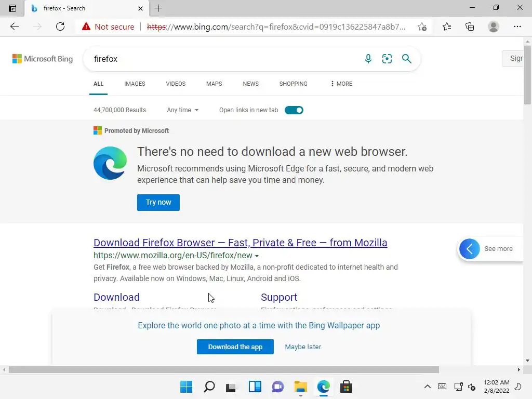Open the Any time filter dropdown
Image resolution: width=532 pixels, height=399 pixels.
(x=182, y=110)
